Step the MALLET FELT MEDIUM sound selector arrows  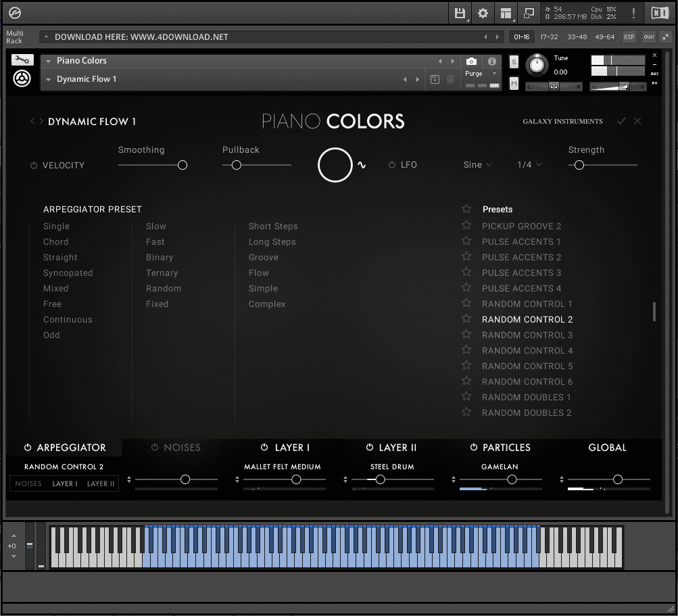tap(237, 479)
